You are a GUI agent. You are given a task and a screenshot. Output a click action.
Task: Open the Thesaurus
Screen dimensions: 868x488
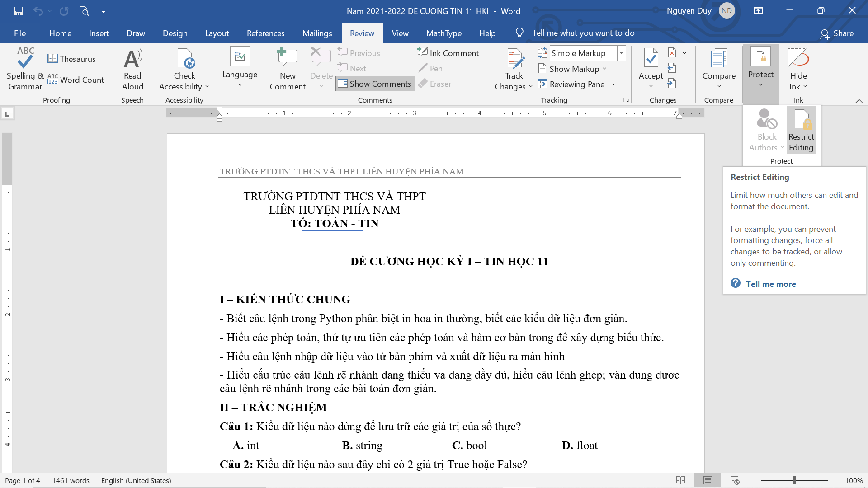pos(72,59)
